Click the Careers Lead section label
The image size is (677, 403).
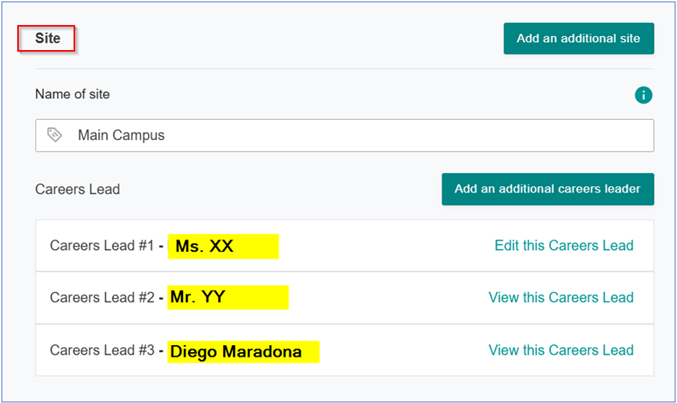[77, 189]
